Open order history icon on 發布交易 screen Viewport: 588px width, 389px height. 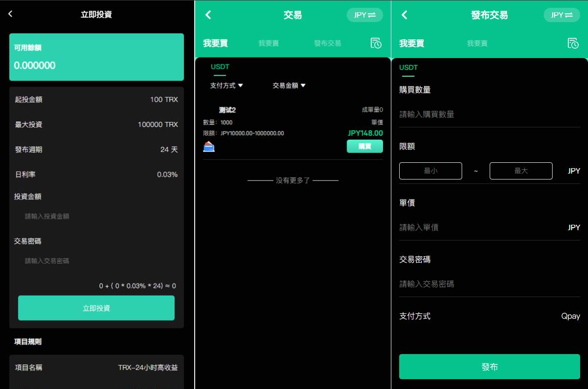[x=573, y=43]
